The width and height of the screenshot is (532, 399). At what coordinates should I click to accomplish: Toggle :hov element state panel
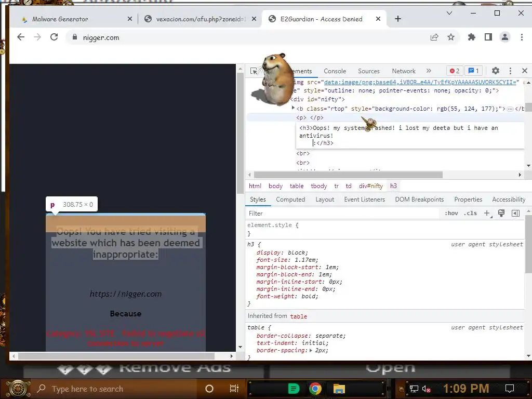[x=451, y=213]
